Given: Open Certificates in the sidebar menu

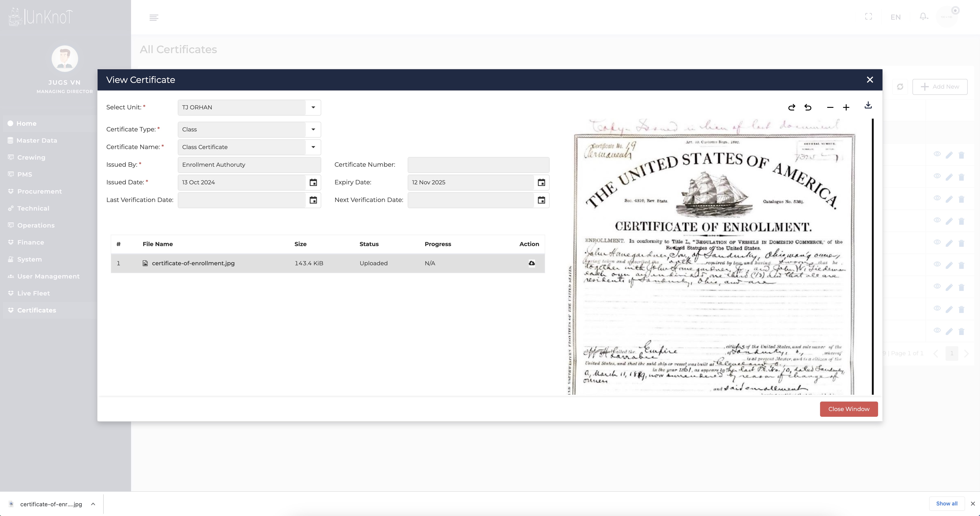Looking at the screenshot, I should pyautogui.click(x=37, y=310).
